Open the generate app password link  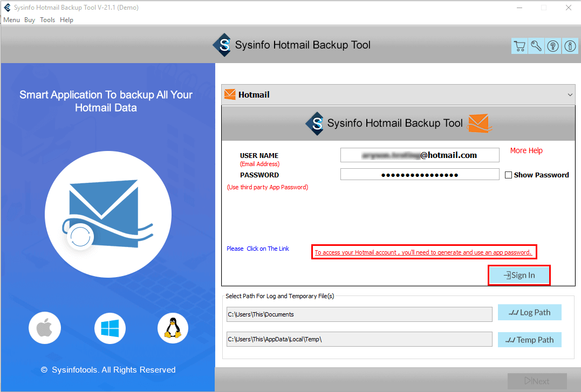423,252
